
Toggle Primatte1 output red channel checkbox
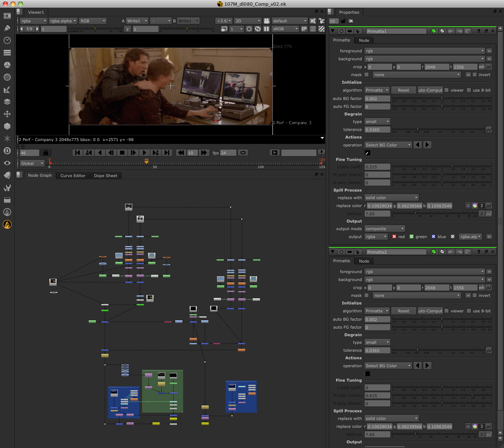394,237
